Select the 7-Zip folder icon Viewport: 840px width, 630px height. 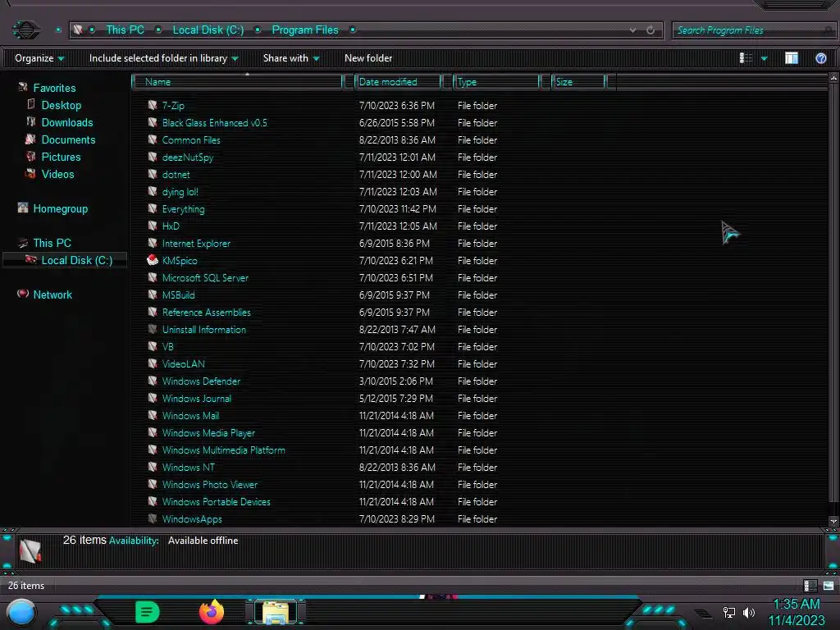153,105
